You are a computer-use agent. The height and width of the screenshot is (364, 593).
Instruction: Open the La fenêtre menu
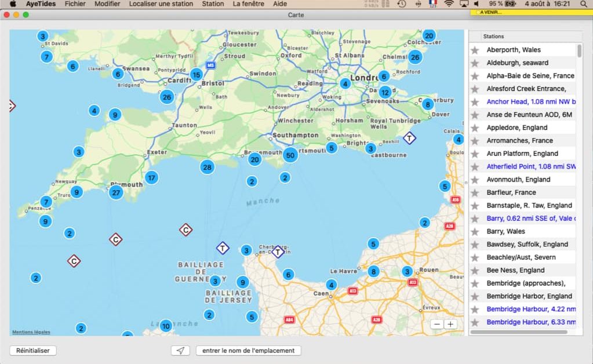[249, 4]
